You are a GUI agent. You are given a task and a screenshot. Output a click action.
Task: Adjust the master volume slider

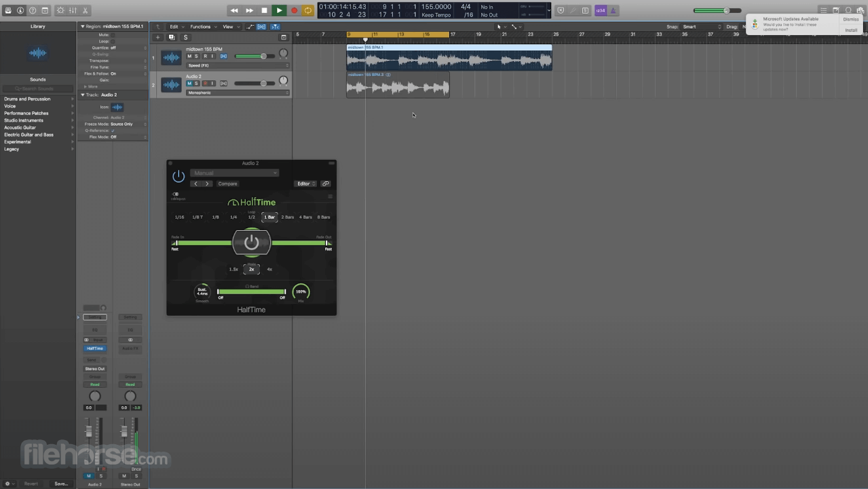(x=718, y=10)
